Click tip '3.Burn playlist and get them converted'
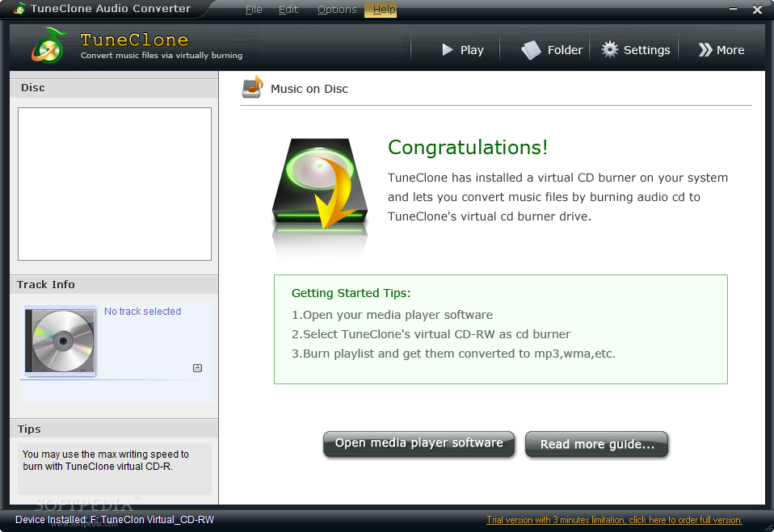 pos(453,354)
